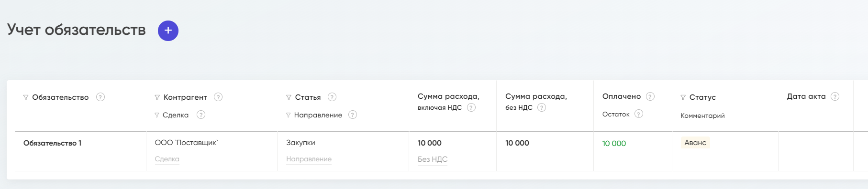Add a new obligation with the plus button
The image size is (868, 189).
(168, 31)
